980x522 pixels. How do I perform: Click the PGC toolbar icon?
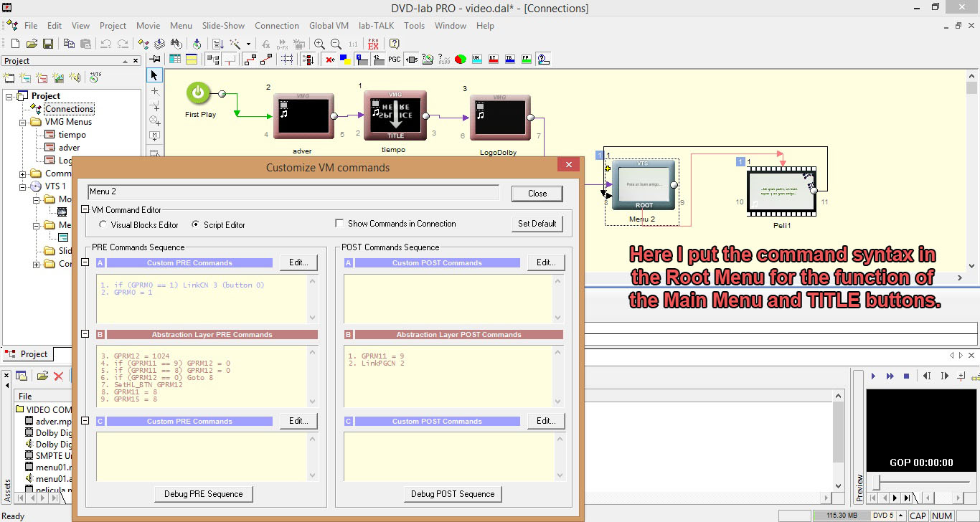point(394,60)
